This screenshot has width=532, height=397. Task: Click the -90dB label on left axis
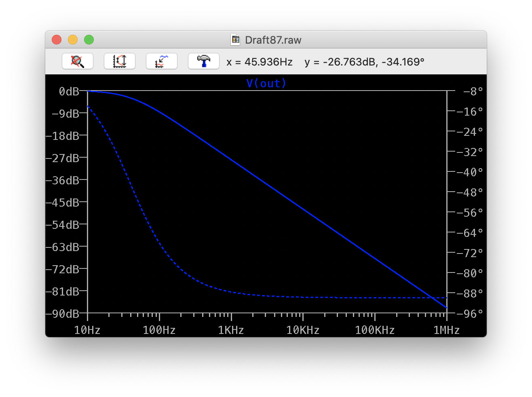(63, 314)
